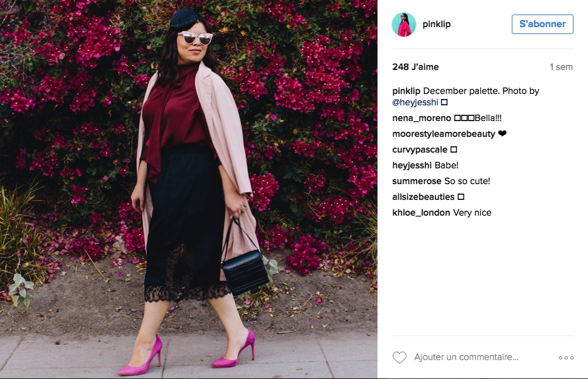This screenshot has height=379, width=588.
Task: Open allsizebeauties commenter profile
Action: 424,197
